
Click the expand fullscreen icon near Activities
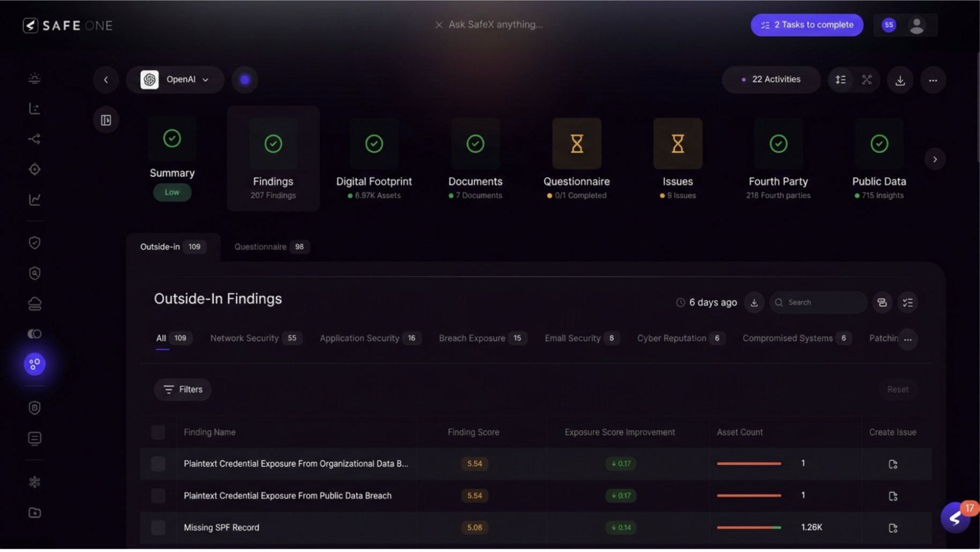[x=867, y=80]
